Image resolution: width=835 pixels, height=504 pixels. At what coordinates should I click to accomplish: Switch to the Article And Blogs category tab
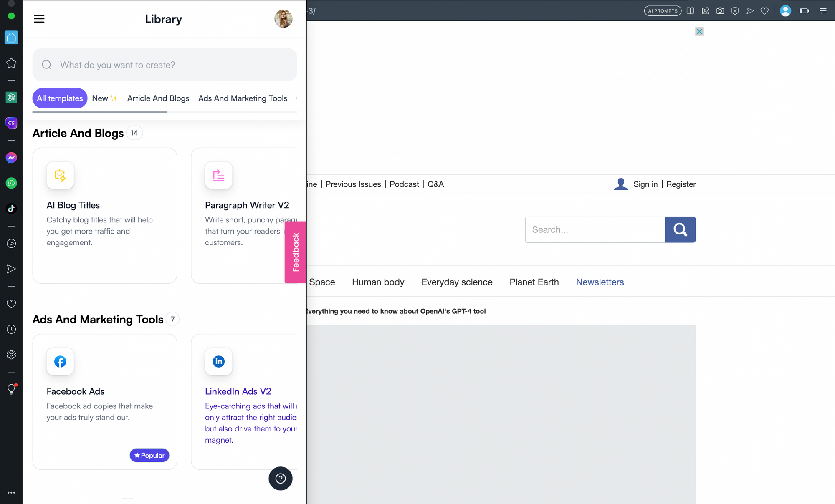158,98
